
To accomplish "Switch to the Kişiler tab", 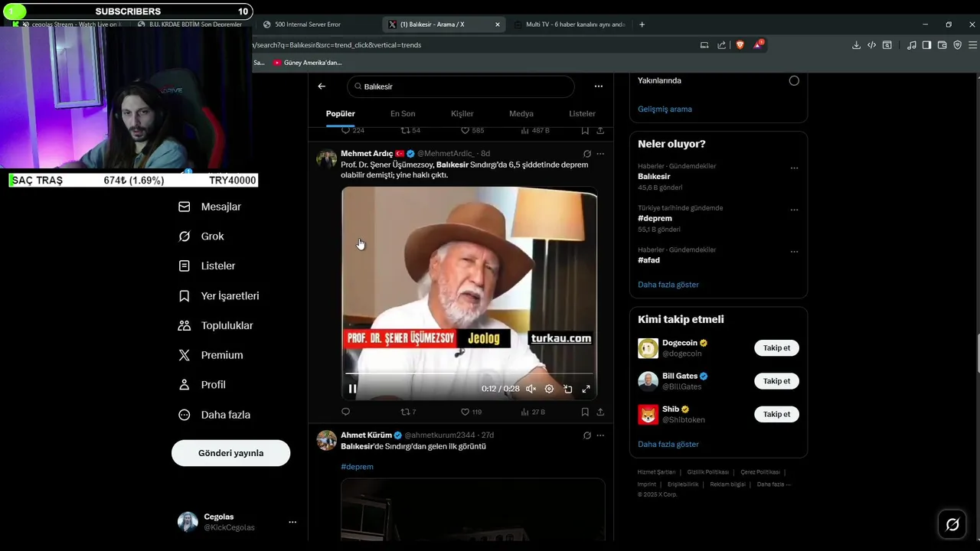I will pos(462,114).
